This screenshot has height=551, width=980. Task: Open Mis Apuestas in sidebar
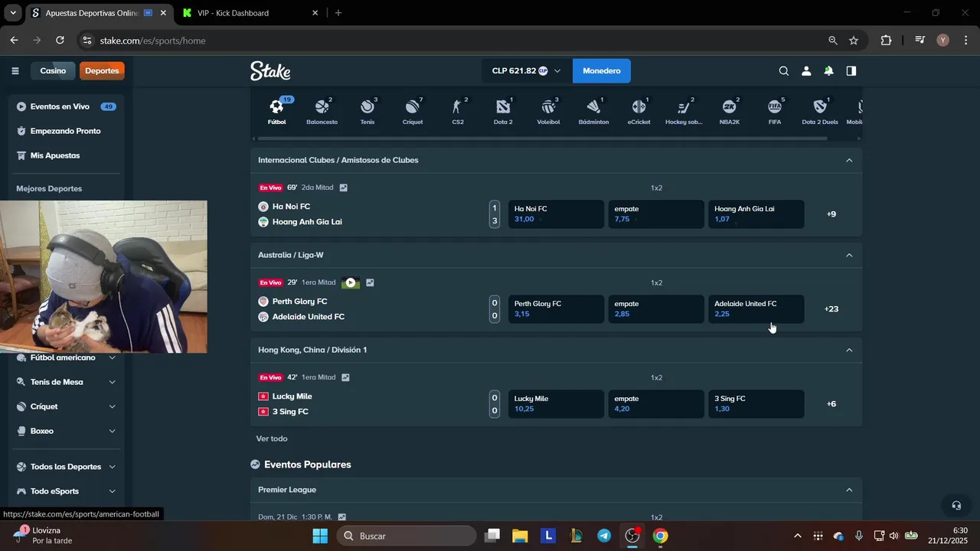(67, 155)
